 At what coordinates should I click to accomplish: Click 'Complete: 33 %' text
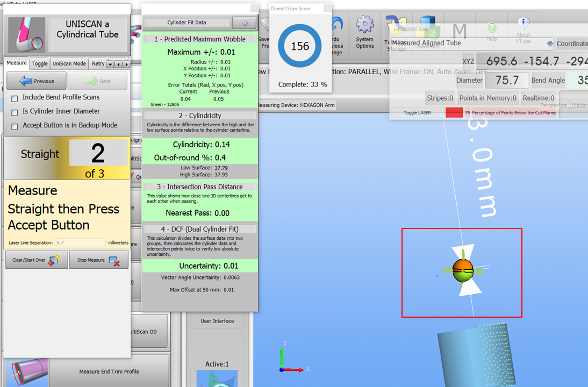pos(303,85)
